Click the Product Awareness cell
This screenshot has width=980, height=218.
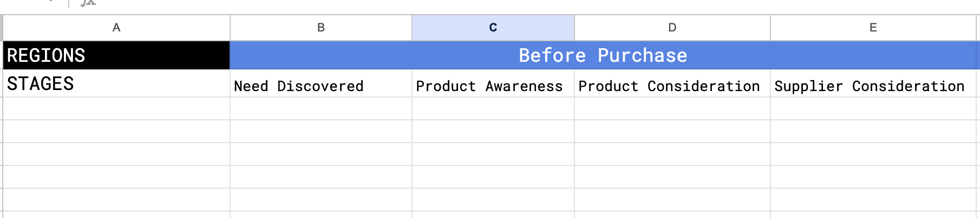493,85
